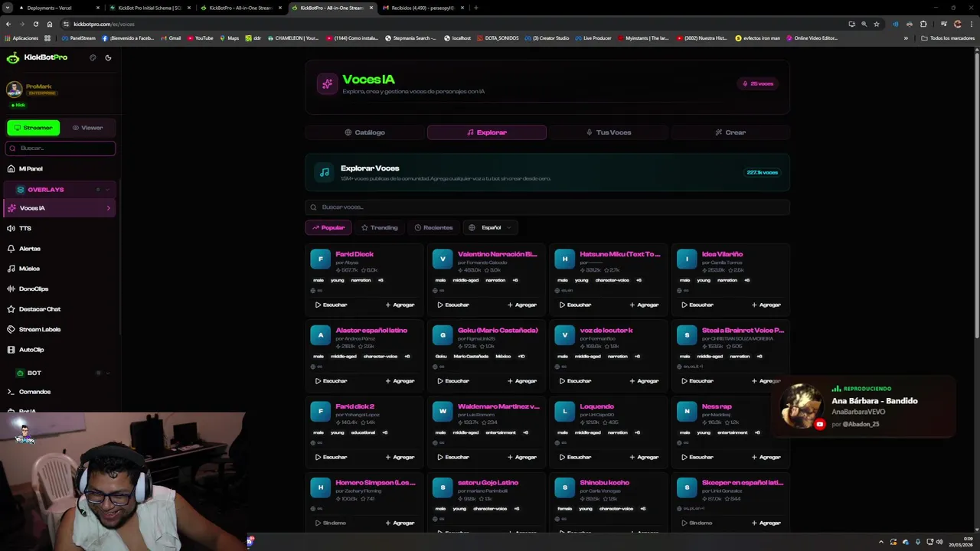Add Valentino Narración voice
The width and height of the screenshot is (980, 551).
click(521, 305)
